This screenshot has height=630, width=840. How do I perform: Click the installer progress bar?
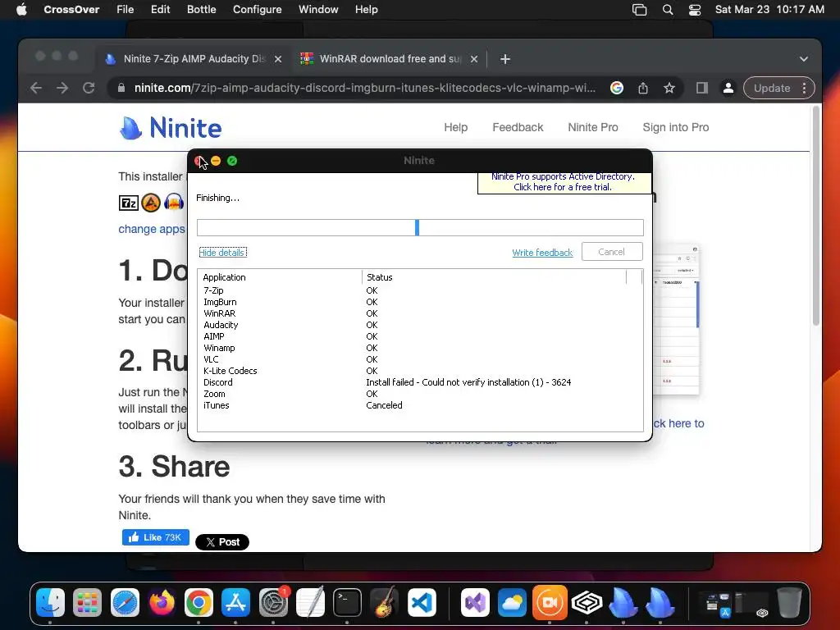point(420,228)
